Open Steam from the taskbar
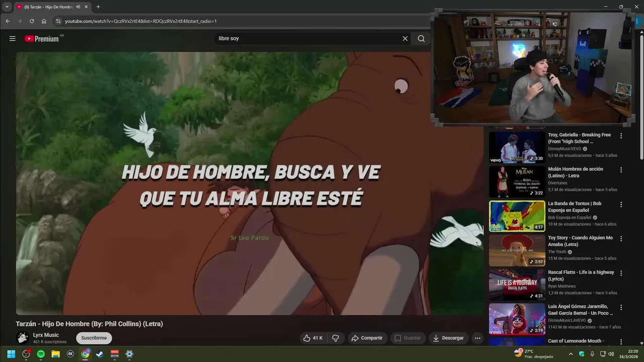 pyautogui.click(x=100, y=354)
